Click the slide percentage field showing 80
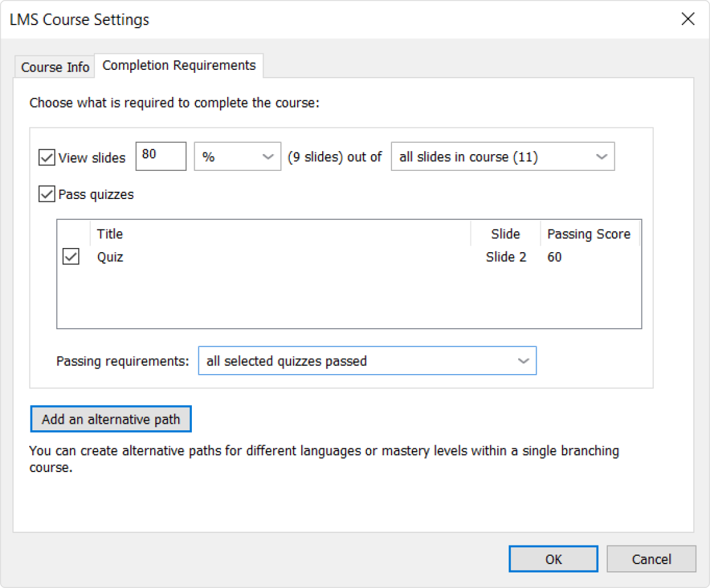This screenshot has width=710, height=588. pos(160,157)
